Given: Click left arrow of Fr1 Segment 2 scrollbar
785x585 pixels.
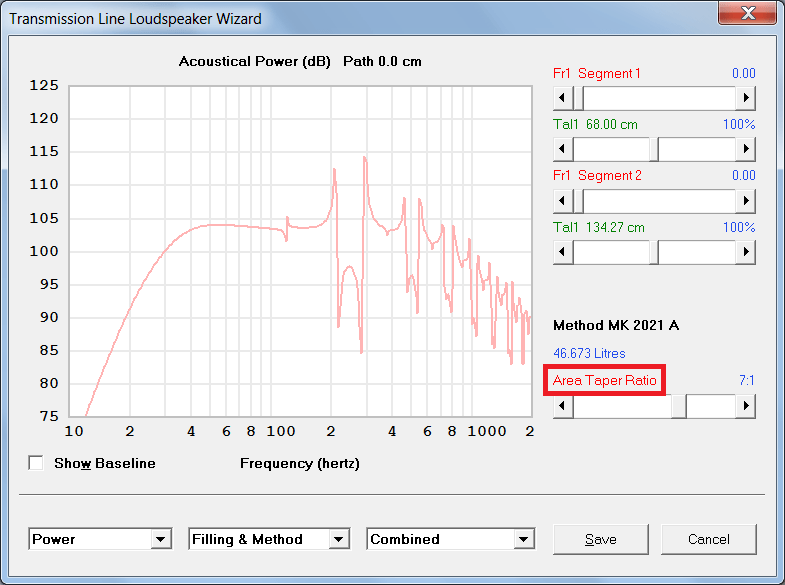Looking at the screenshot, I should coord(563,201).
